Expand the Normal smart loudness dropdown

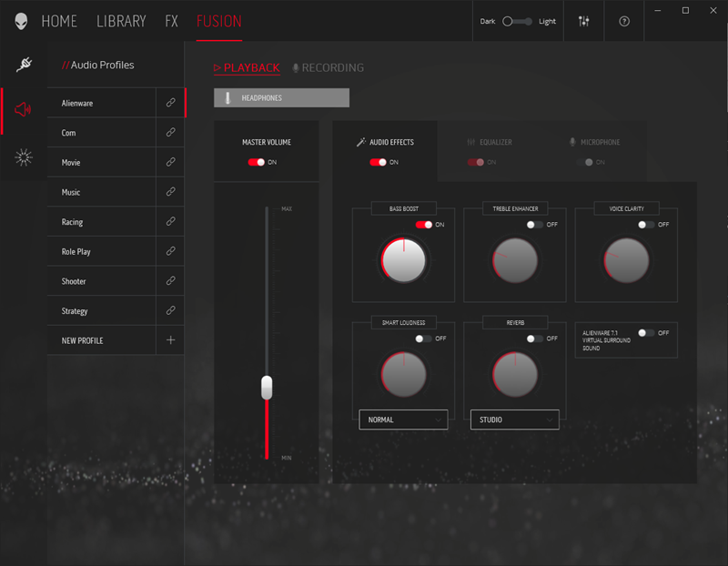click(x=403, y=419)
